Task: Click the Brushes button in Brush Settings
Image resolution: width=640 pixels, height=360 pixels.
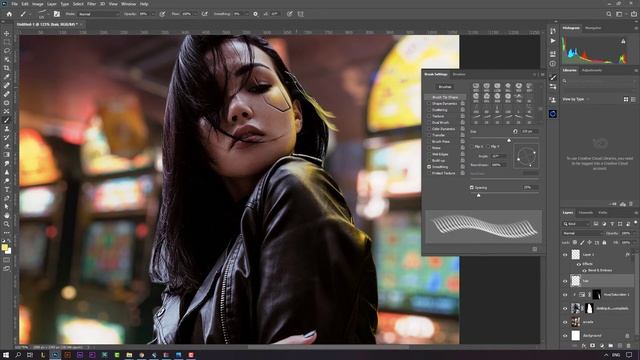Action: pyautogui.click(x=445, y=87)
